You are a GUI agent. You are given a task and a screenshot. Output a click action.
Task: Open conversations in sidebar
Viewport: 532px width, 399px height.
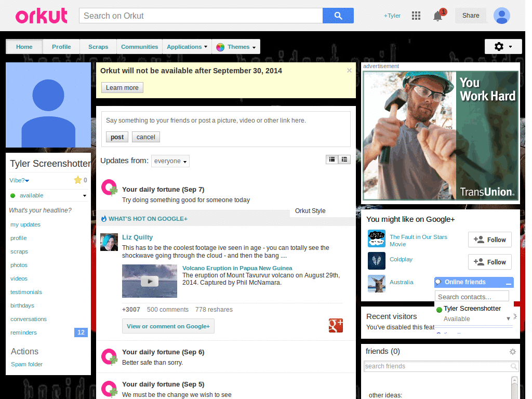tap(29, 320)
